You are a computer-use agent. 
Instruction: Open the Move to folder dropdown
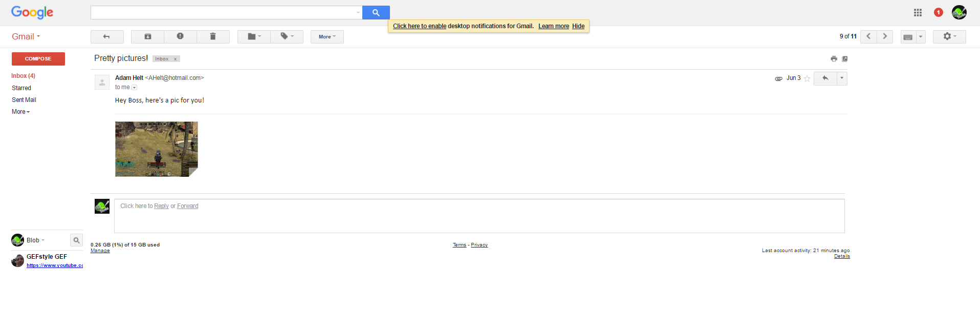coord(254,36)
